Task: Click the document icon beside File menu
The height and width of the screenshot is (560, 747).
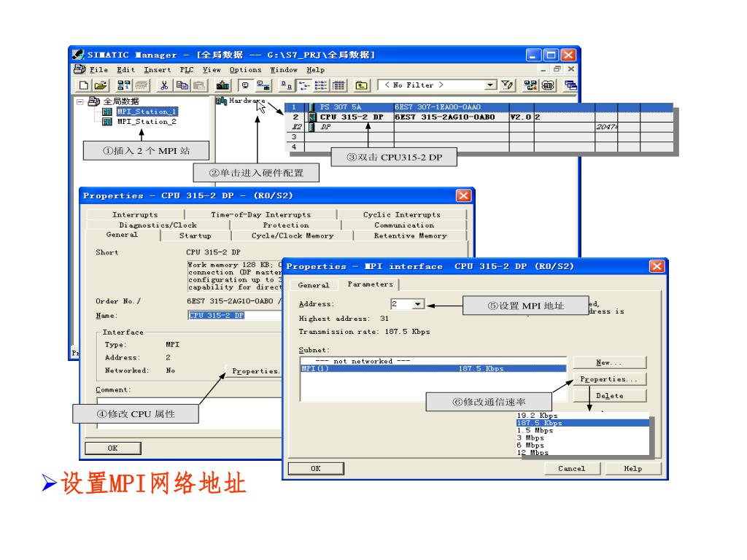Action: (80, 69)
